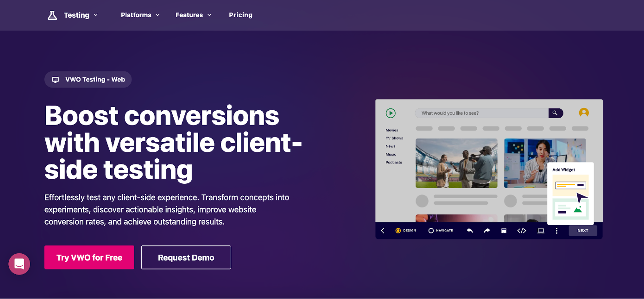Viewport: 644px width, 299px height.
Task: Click Try VWO for Free button
Action: coord(89,257)
